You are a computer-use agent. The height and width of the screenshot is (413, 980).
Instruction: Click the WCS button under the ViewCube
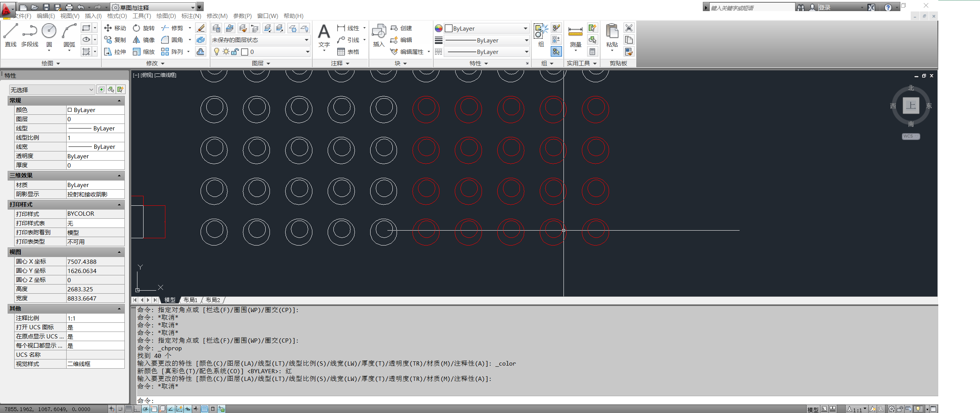(x=910, y=136)
